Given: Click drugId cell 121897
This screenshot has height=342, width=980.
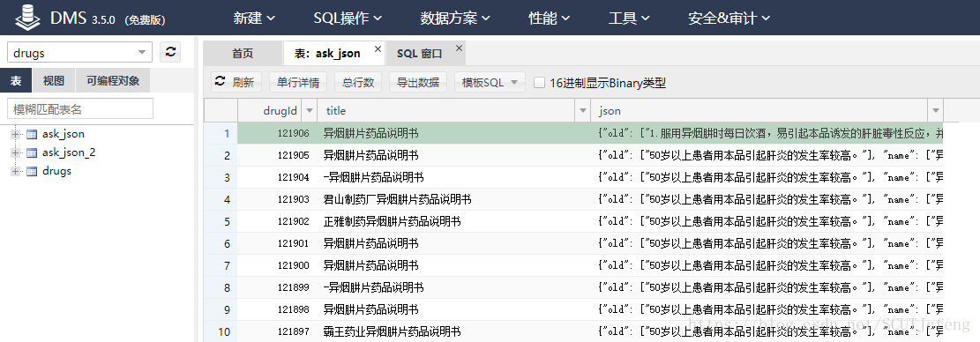Looking at the screenshot, I should 278,331.
